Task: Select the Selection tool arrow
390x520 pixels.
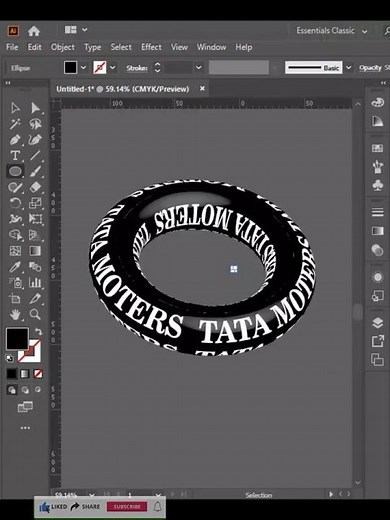Action: point(15,108)
